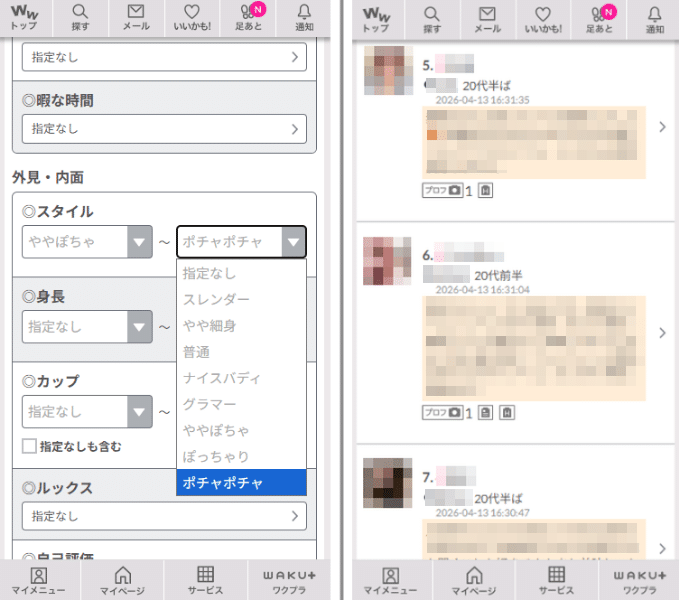Open post 7 chevron arrow

[662, 548]
